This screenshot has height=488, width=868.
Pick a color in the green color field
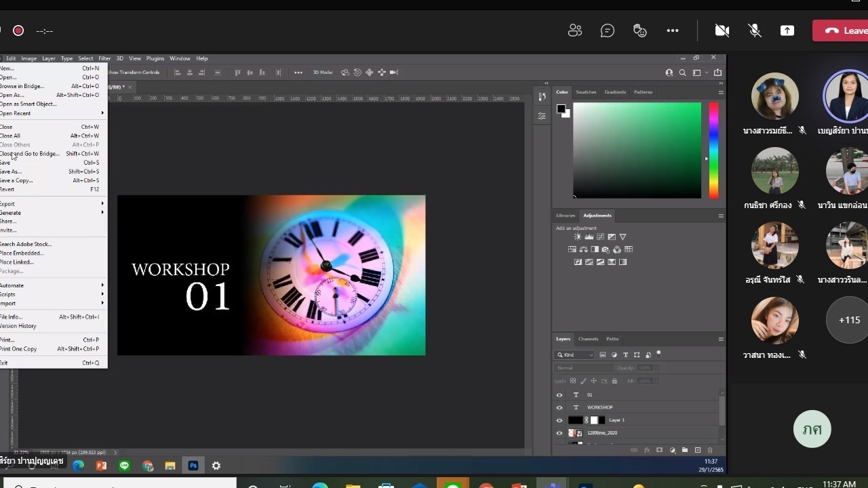pyautogui.click(x=637, y=150)
